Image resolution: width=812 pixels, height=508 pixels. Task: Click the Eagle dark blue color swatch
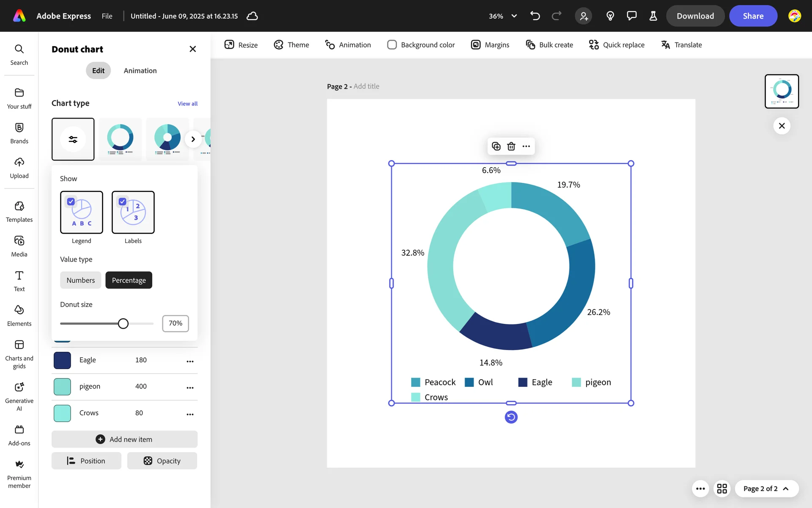[x=62, y=360]
